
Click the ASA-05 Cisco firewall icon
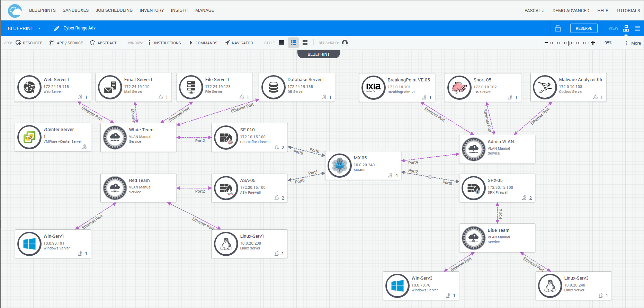tap(226, 188)
